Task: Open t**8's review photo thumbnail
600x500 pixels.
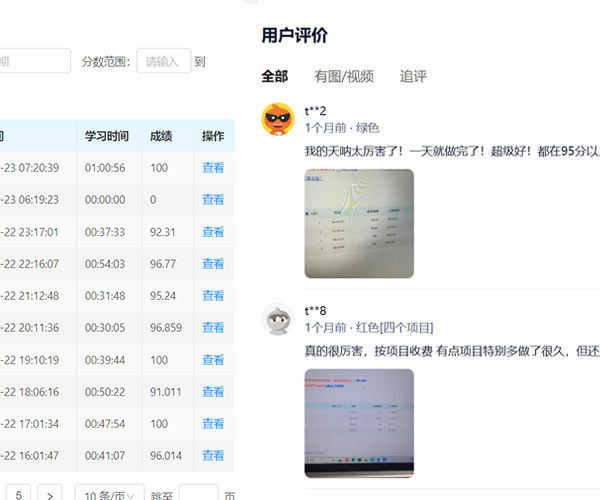Action: (x=358, y=423)
